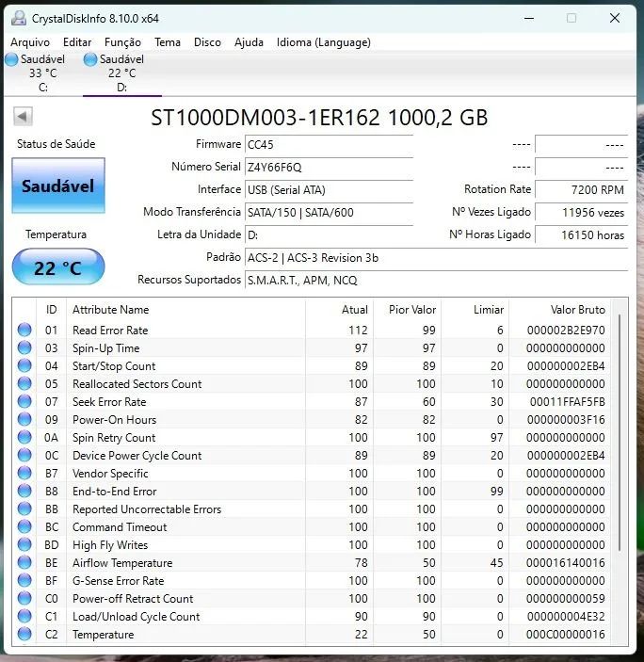Click the raw value 000016140016
Image resolution: width=644 pixels, height=662 pixels.
point(566,563)
